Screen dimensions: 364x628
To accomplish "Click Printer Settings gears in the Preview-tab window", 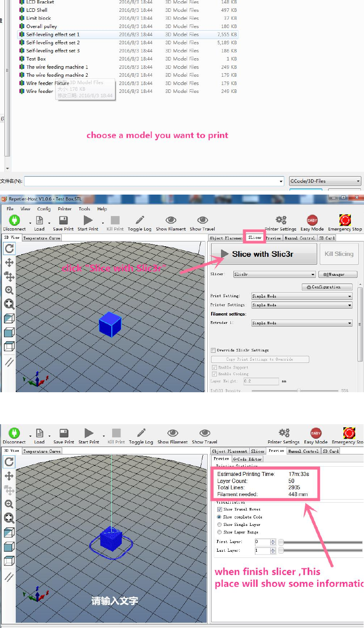I will (284, 433).
